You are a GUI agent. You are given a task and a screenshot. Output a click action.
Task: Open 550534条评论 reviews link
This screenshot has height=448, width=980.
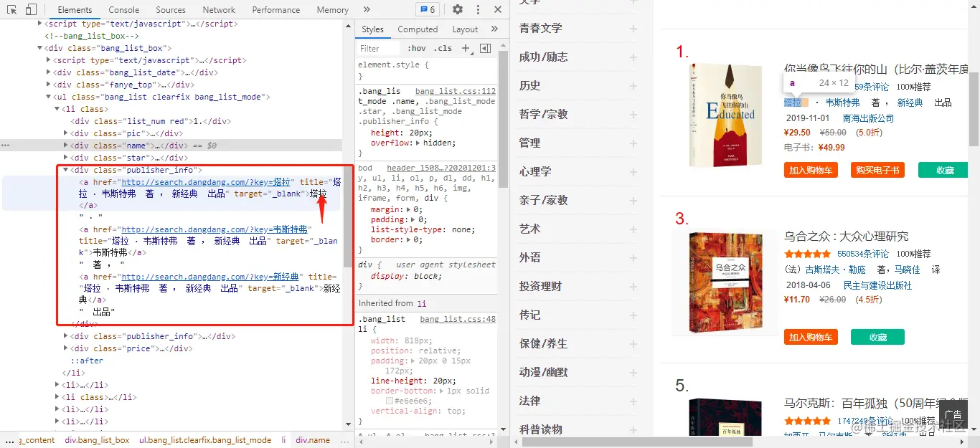(863, 254)
